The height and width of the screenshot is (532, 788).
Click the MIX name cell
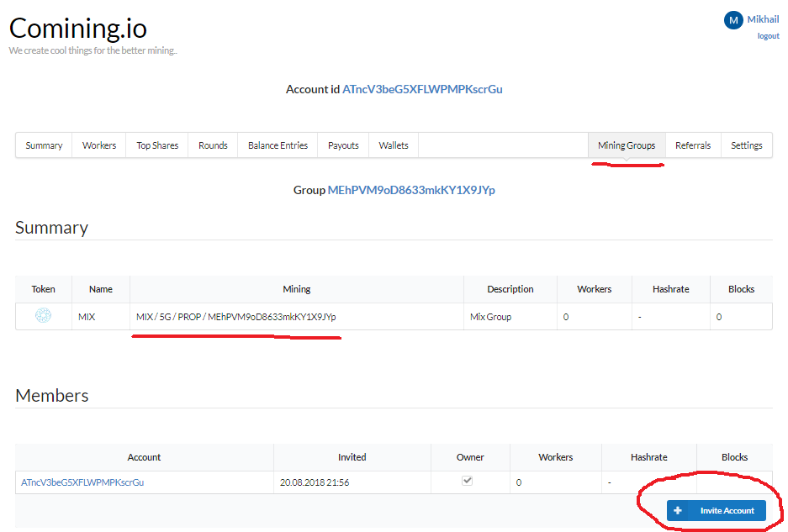[101, 317]
